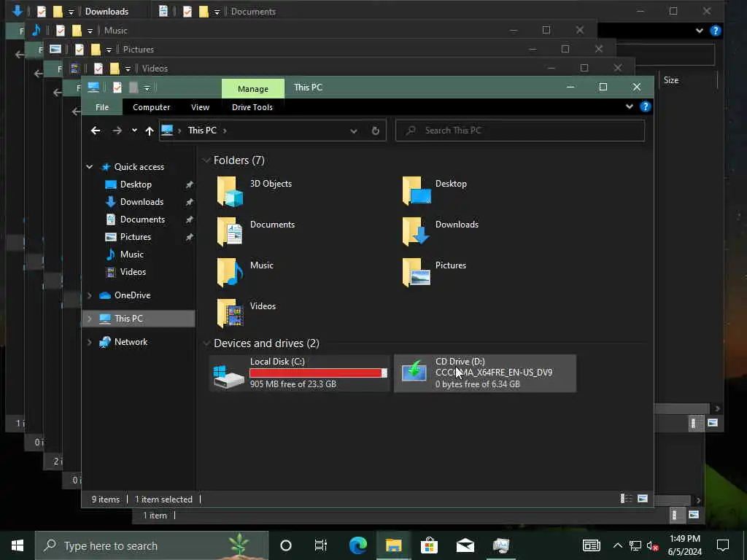Switch to details view icon in This PC status bar
The image size is (747, 560).
point(627,499)
